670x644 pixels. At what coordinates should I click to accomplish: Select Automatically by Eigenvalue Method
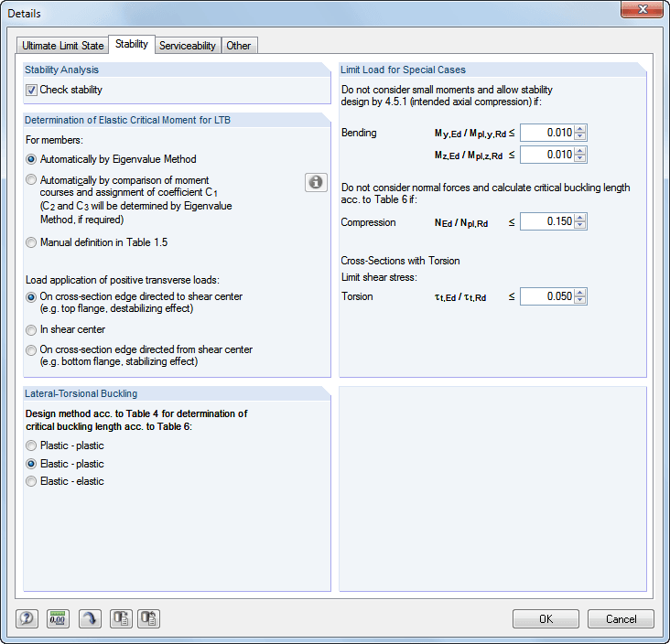point(31,159)
